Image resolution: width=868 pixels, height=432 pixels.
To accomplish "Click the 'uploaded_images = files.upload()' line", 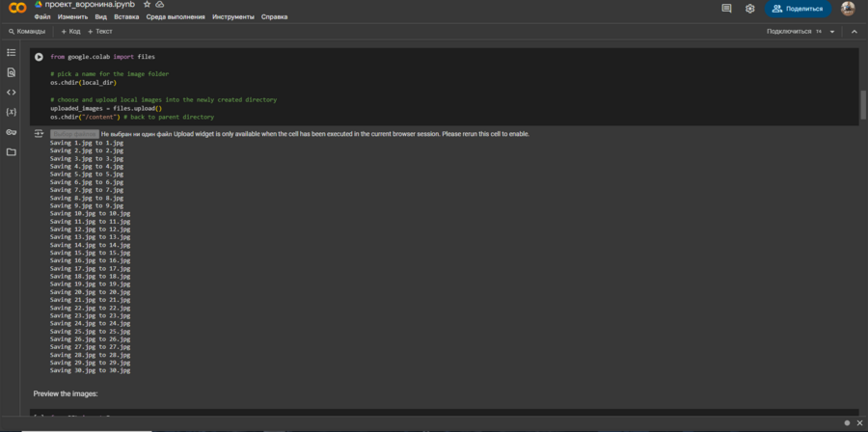I will (106, 108).
